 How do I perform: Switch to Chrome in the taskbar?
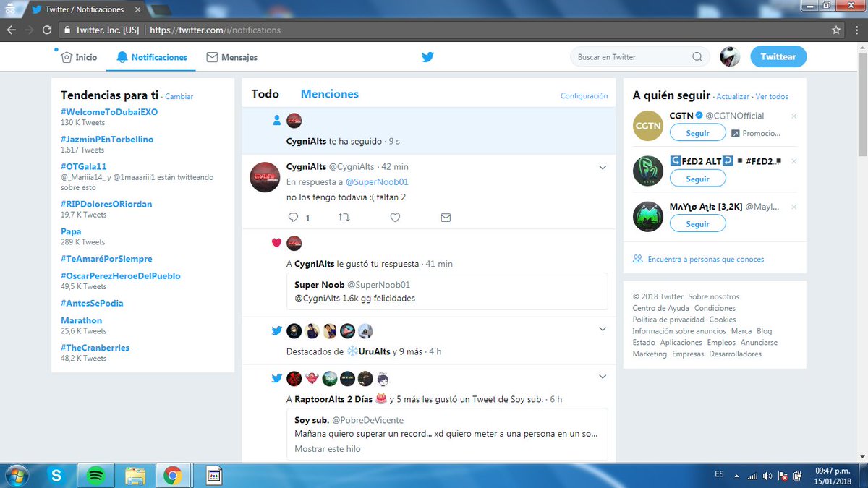point(172,475)
